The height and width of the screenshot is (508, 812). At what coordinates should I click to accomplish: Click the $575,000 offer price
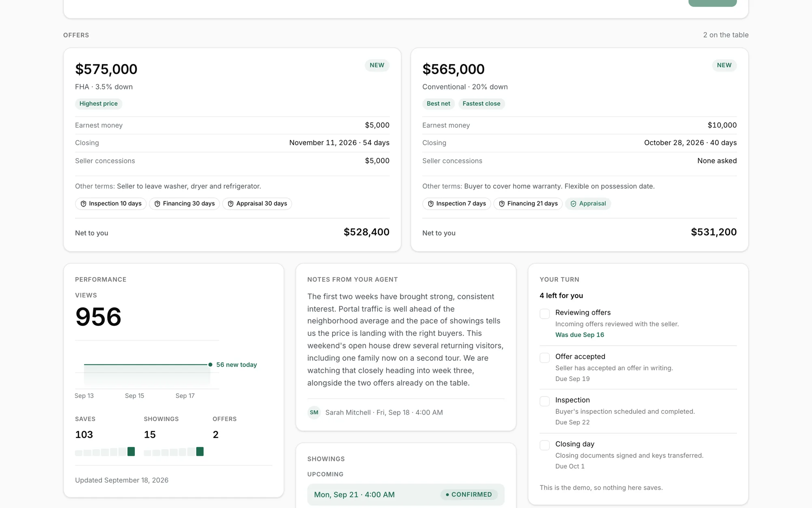pyautogui.click(x=106, y=69)
